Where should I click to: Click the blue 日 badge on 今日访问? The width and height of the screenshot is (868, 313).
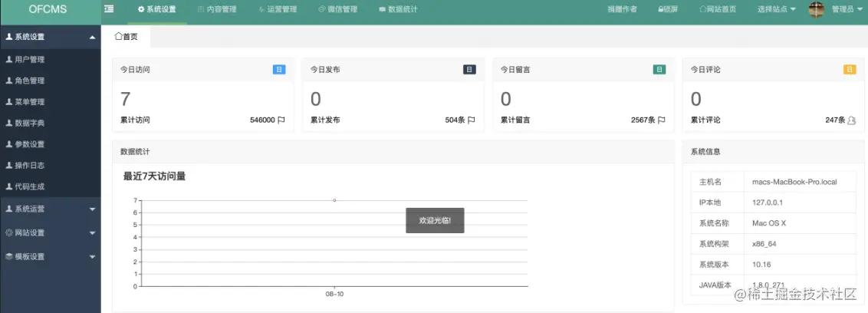click(279, 70)
